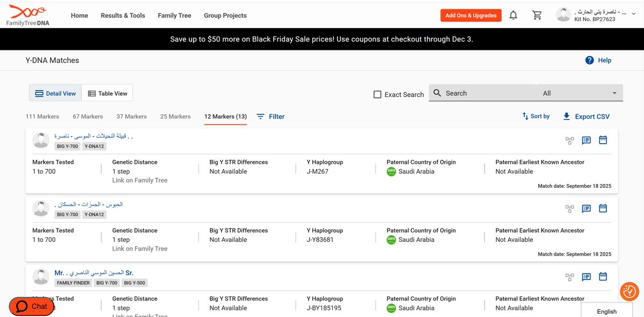The height and width of the screenshot is (317, 644).
Task: Open calendar icon for J-BY185195 match
Action: pos(603,276)
